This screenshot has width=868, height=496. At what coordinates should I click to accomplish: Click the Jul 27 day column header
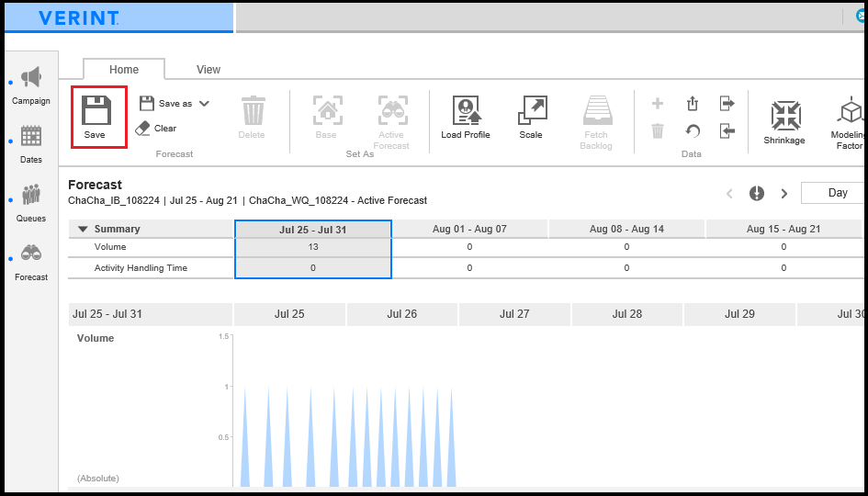(x=514, y=314)
